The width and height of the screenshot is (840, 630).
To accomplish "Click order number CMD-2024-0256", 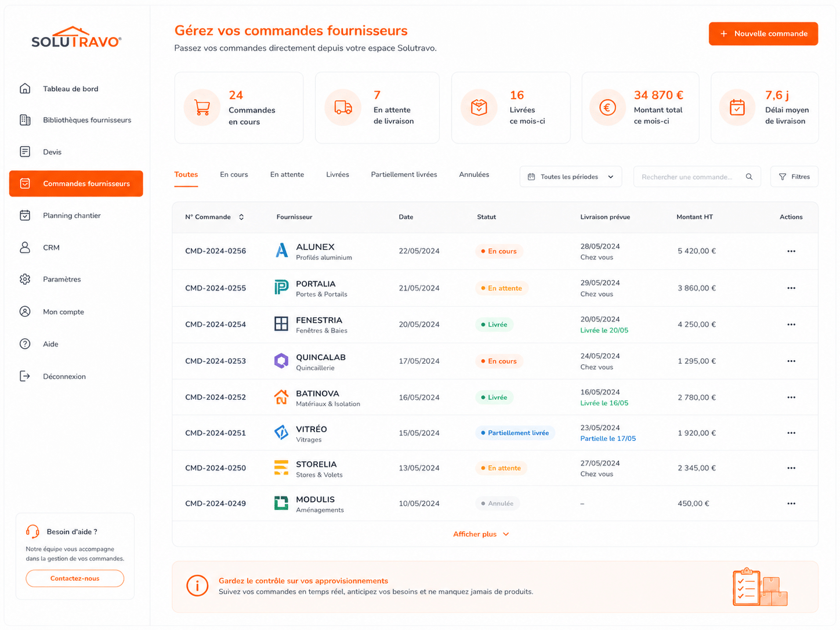I will pos(216,251).
